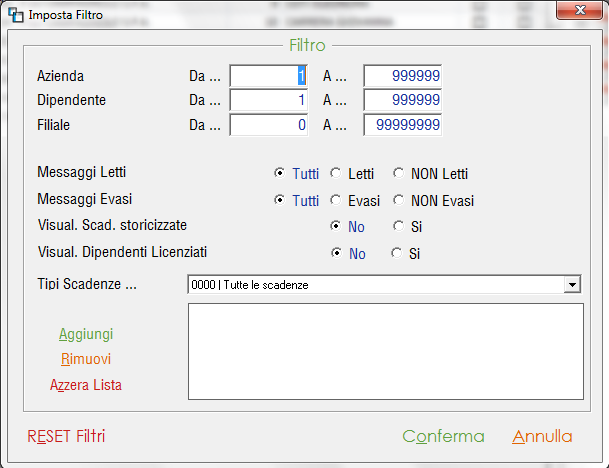The image size is (609, 468).
Task: Select Tutti for Messaggi Evasi
Action: [x=279, y=200]
